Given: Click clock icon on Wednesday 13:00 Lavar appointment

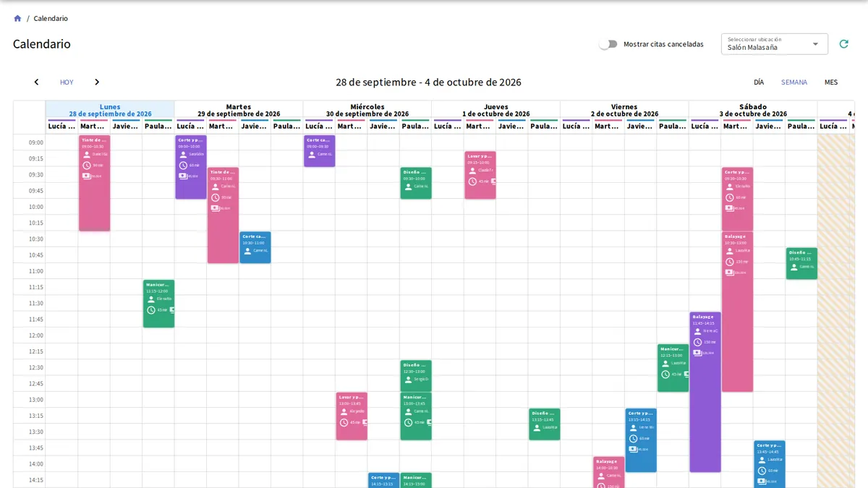Looking at the screenshot, I should [344, 422].
